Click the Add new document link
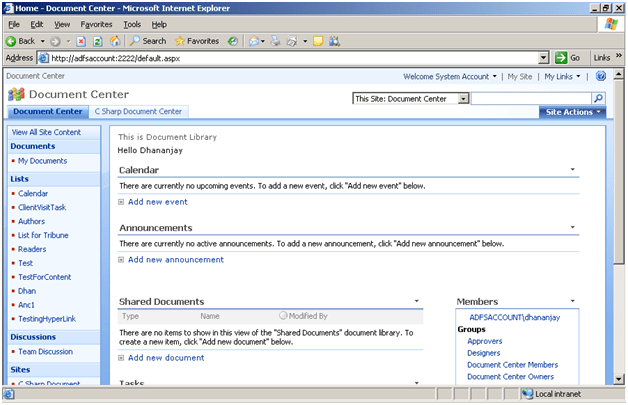The width and height of the screenshot is (628, 405). click(165, 357)
